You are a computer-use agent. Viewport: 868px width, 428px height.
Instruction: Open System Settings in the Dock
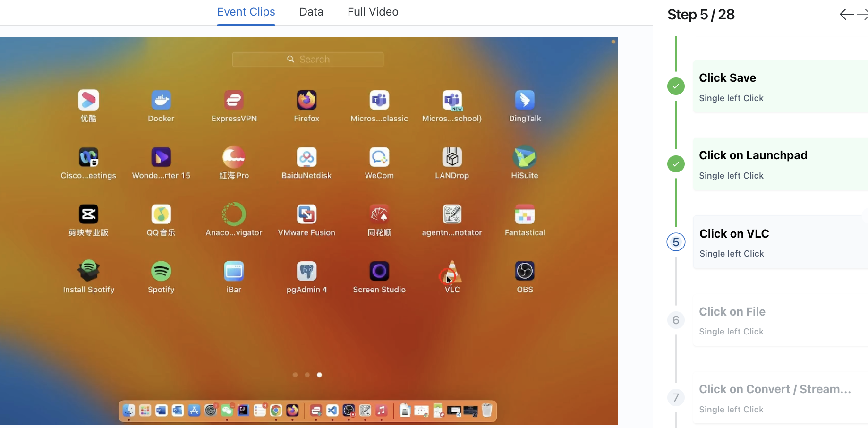click(211, 410)
